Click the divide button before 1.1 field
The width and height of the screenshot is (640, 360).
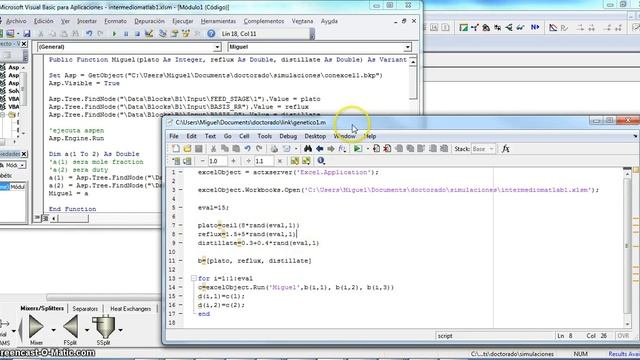pos(248,161)
